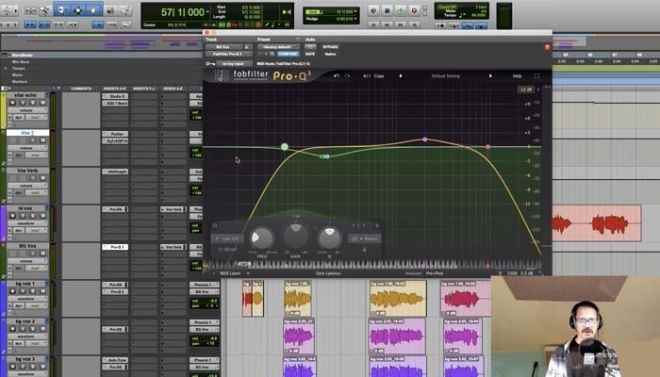Click the Native label in plug-in header
The image size is (660, 377).
pyautogui.click(x=330, y=54)
